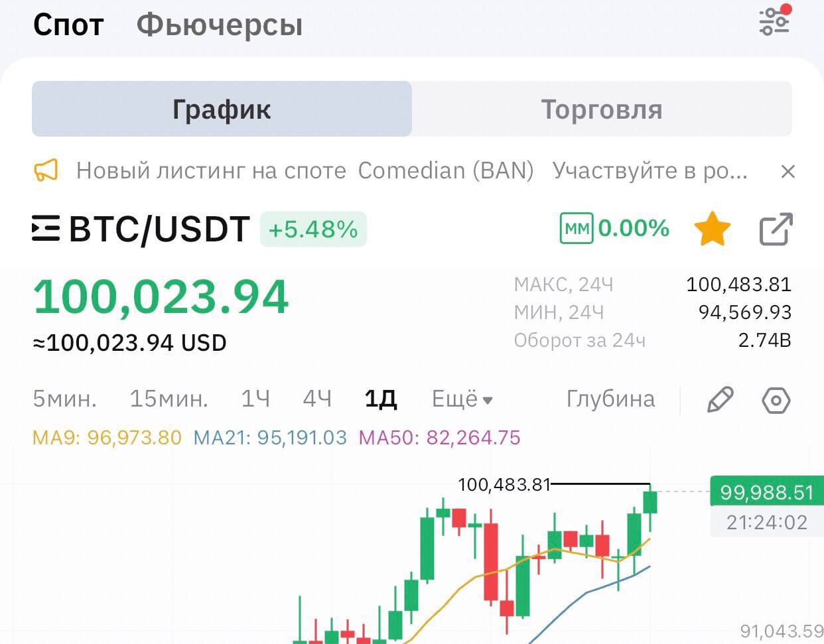The height and width of the screenshot is (644, 824).
Task: Dismiss the new listing announcement banner
Action: click(788, 172)
